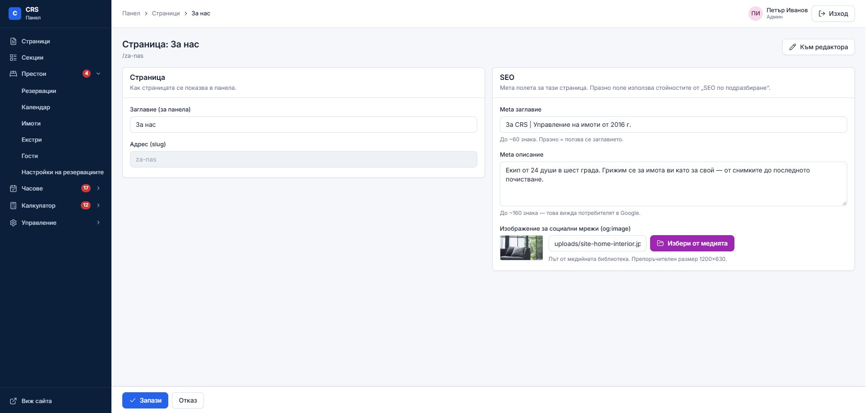The image size is (868, 413).
Task: Click the Страници document icon in sidebar
Action: click(x=14, y=41)
